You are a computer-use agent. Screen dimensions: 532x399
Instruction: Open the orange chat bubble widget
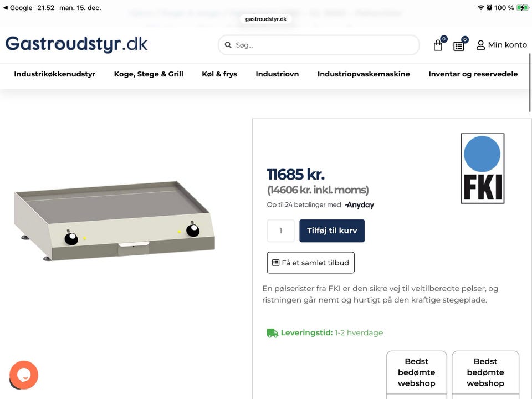point(24,375)
